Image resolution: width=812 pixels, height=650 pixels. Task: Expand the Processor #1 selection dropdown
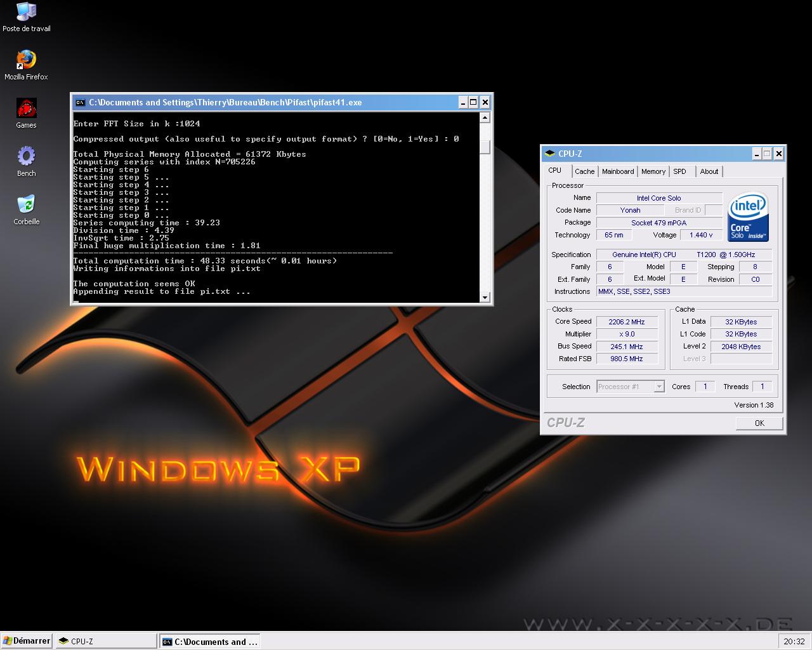click(x=659, y=387)
